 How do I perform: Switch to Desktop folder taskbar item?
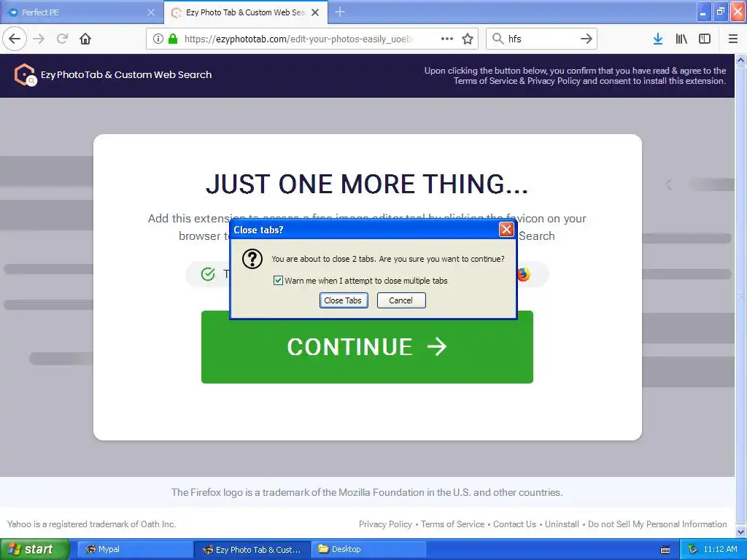pyautogui.click(x=368, y=549)
